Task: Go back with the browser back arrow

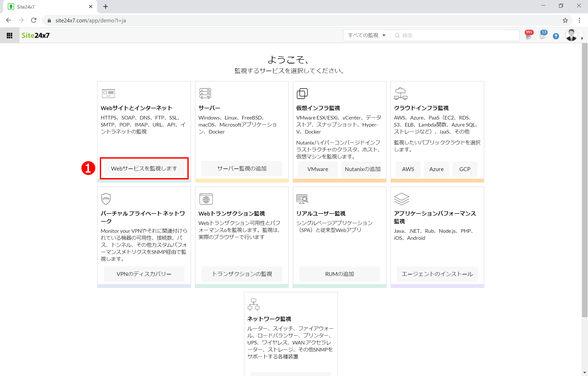Action: pyautogui.click(x=9, y=20)
